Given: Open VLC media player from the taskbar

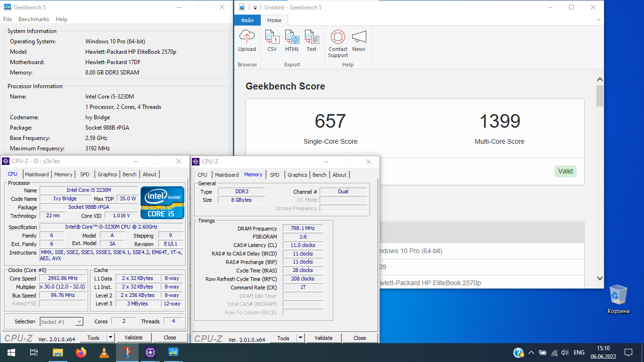Looking at the screenshot, I should 104,352.
